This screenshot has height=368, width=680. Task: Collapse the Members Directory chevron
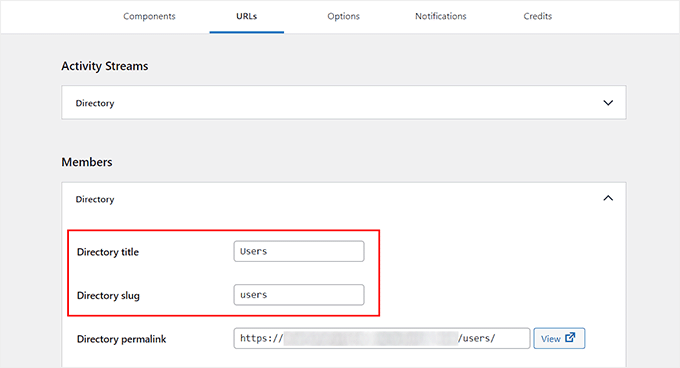tap(608, 199)
